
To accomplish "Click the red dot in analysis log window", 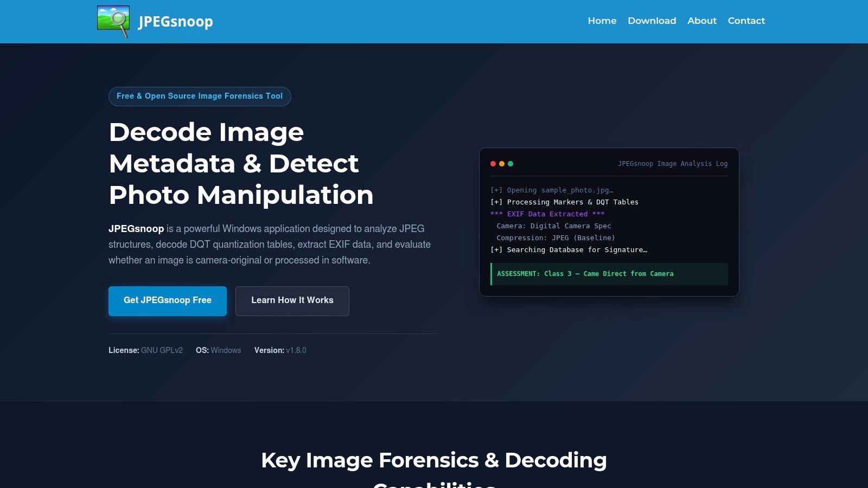I will click(493, 164).
